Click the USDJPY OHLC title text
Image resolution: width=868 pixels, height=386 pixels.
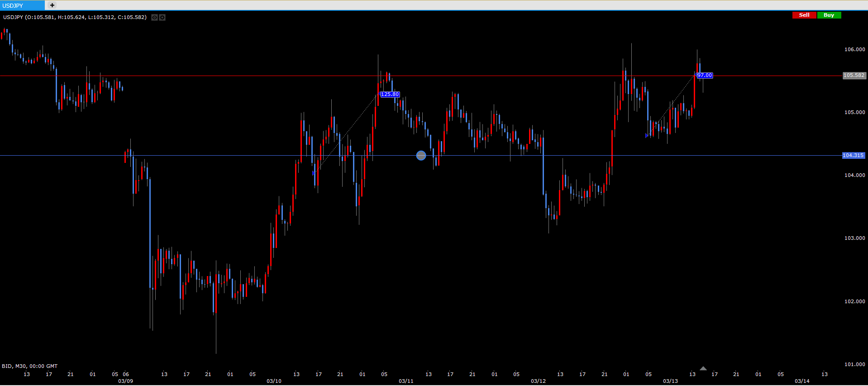[75, 17]
